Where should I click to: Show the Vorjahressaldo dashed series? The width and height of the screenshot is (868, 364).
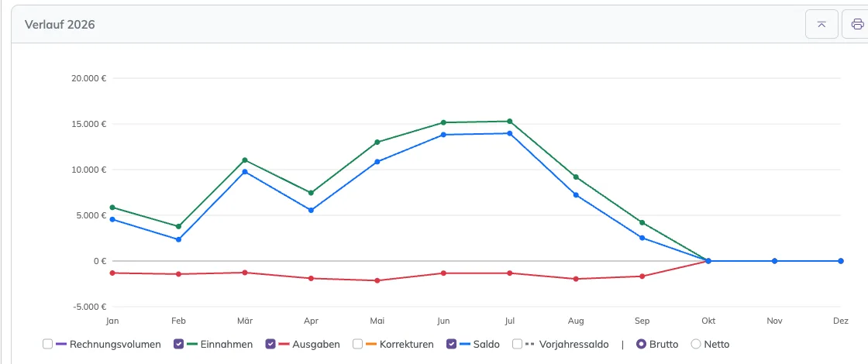(x=517, y=344)
